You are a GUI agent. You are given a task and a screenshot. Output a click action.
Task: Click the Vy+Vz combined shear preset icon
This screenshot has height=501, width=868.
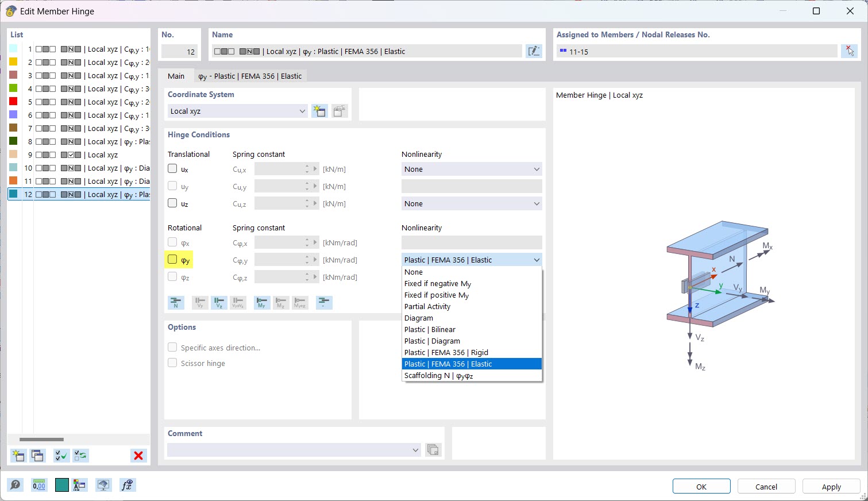tap(238, 302)
